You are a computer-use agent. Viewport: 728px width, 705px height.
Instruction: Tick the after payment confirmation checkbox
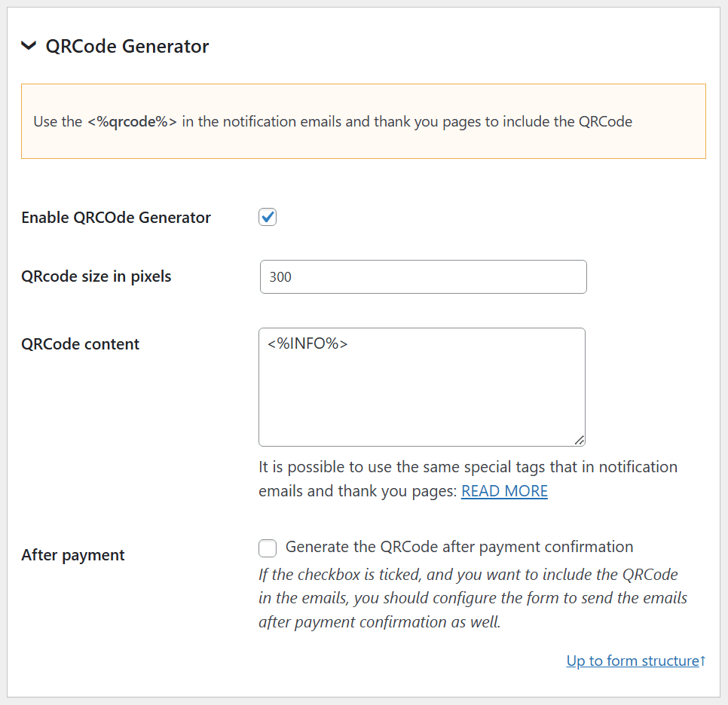click(268, 548)
